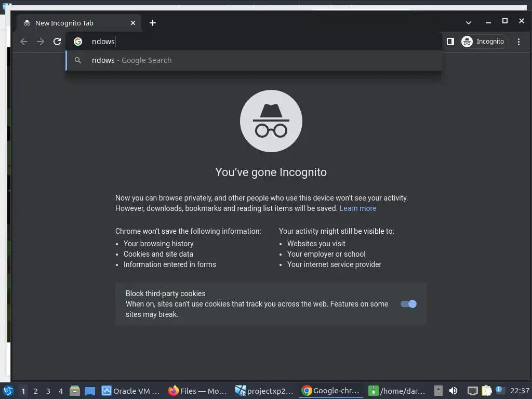Click the green archive icon in the taskbar
The image size is (532, 399).
(373, 391)
